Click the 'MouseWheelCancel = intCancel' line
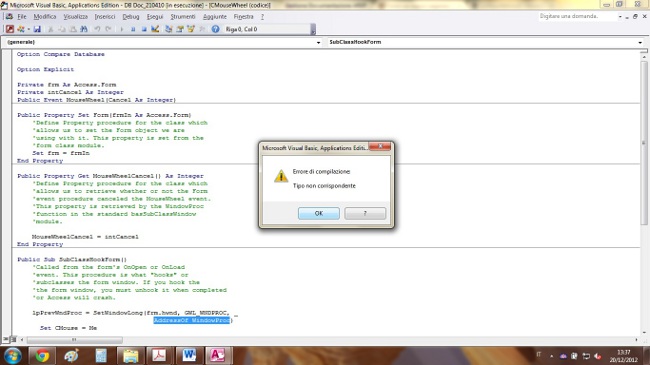Viewport: 650px width, 365px height. tap(85, 237)
